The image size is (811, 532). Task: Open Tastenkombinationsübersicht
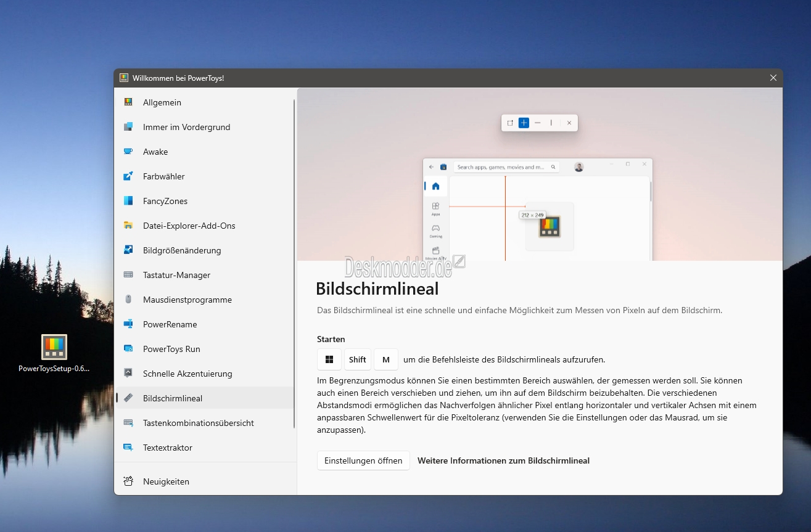pyautogui.click(x=204, y=423)
